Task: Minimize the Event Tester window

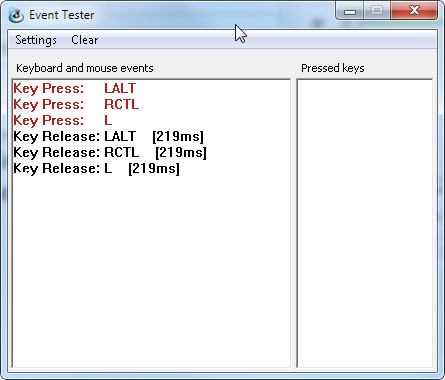Action: pyautogui.click(x=350, y=11)
